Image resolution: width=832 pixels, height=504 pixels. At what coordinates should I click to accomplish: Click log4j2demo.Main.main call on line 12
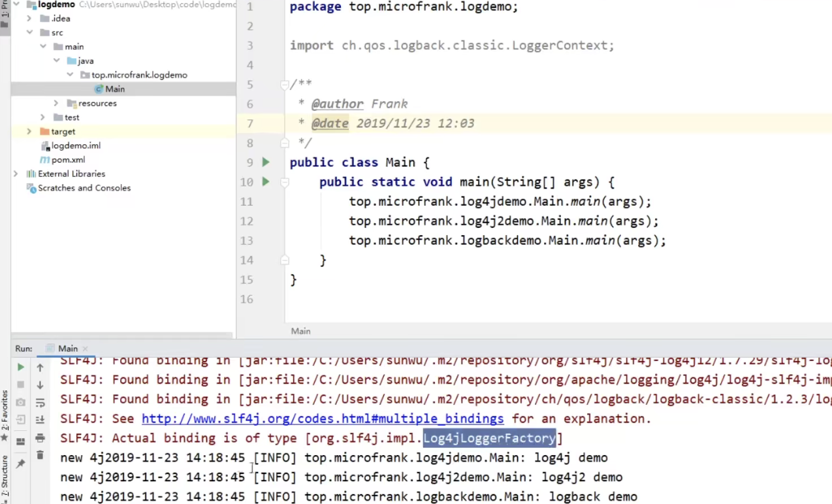click(x=504, y=221)
